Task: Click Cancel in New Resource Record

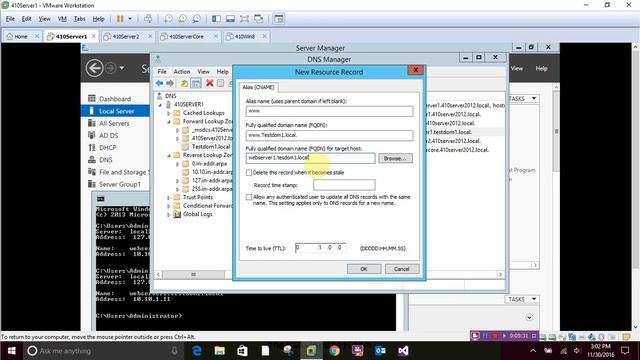Action: click(x=402, y=269)
